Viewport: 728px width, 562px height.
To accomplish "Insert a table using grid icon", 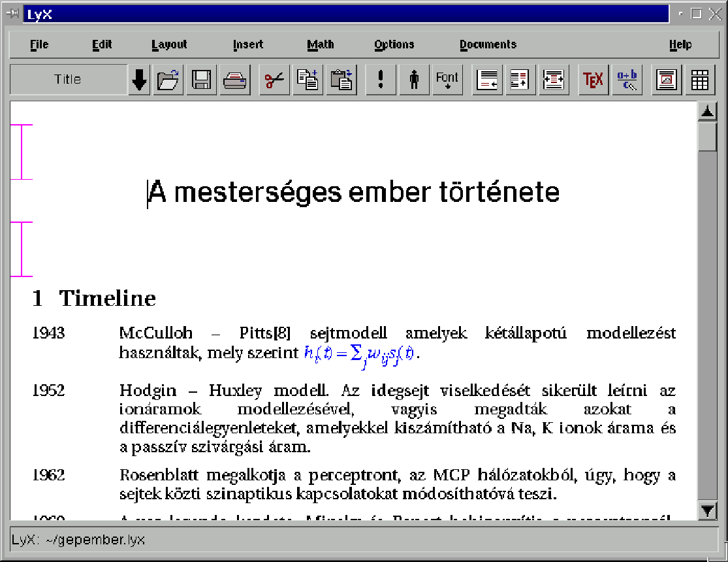I will pyautogui.click(x=700, y=80).
